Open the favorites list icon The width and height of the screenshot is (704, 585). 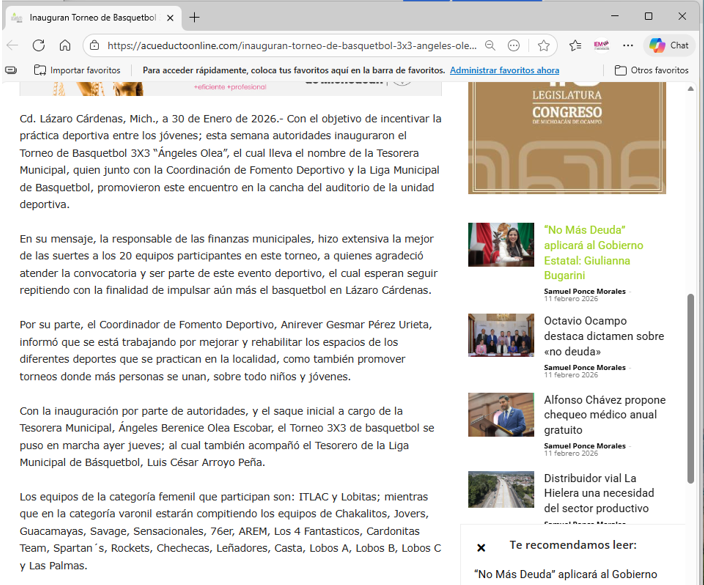(575, 45)
